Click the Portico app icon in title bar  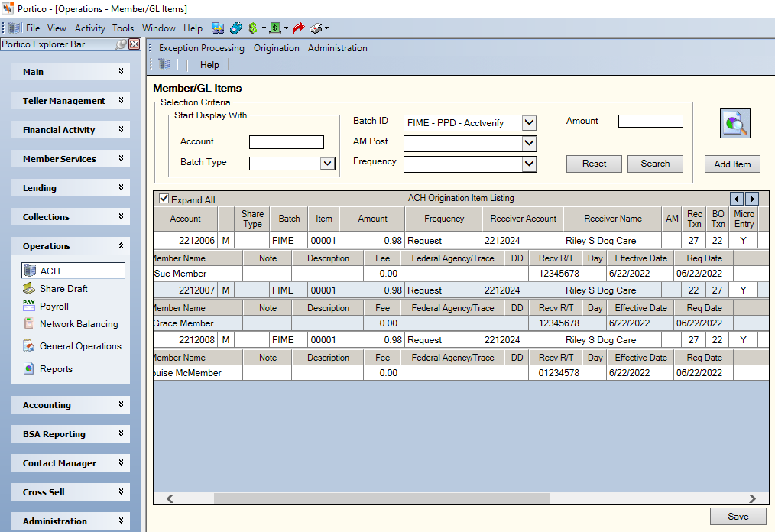(x=8, y=8)
